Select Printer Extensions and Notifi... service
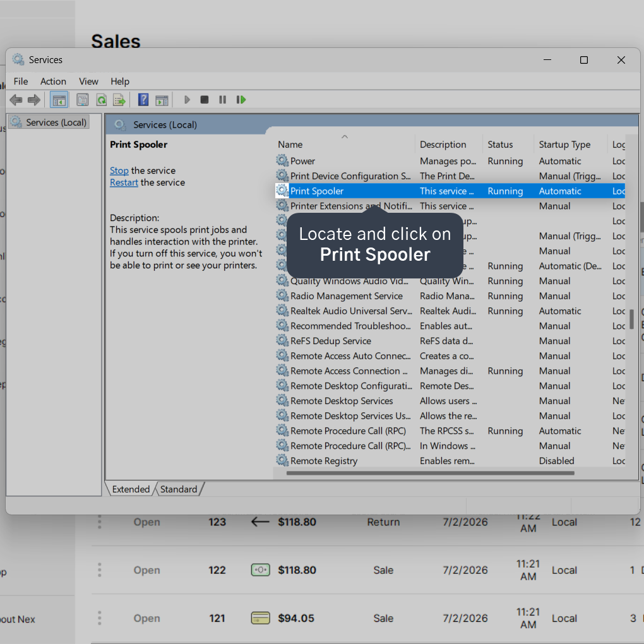644x644 pixels. click(x=450, y=206)
